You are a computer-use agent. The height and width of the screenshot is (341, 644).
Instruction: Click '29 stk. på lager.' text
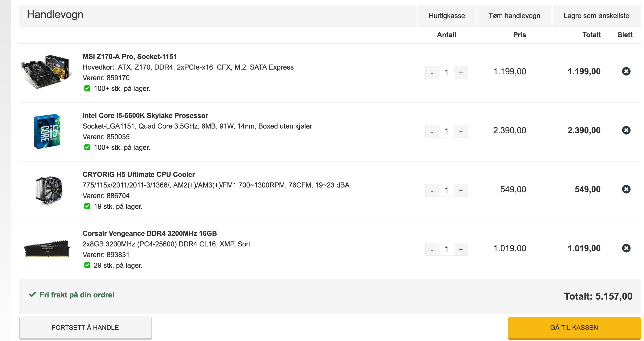click(118, 265)
